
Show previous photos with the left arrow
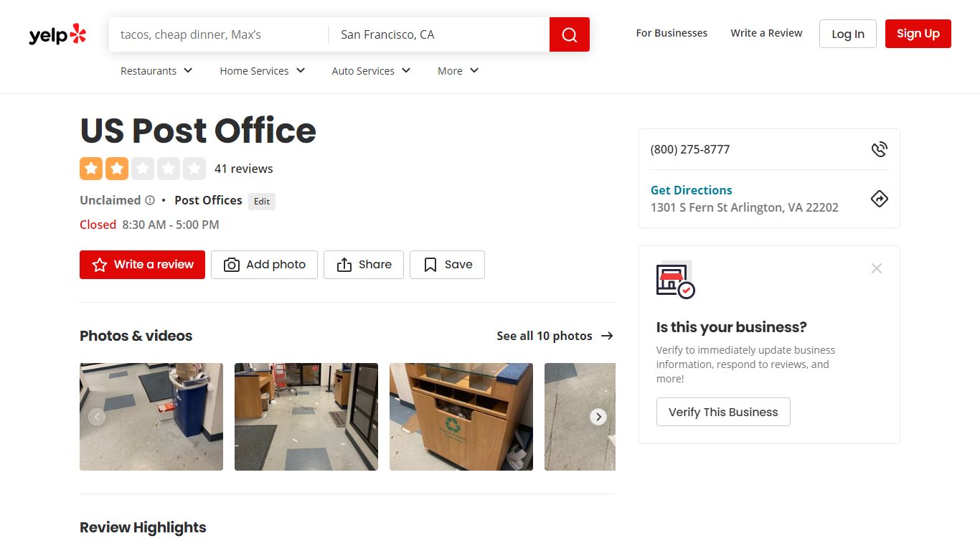coord(97,417)
